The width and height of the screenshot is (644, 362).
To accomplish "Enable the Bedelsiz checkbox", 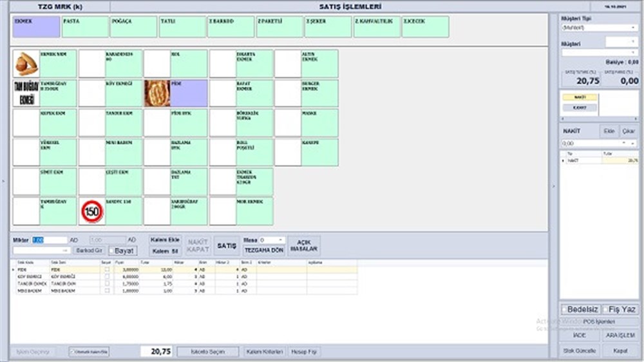I will [x=565, y=310].
